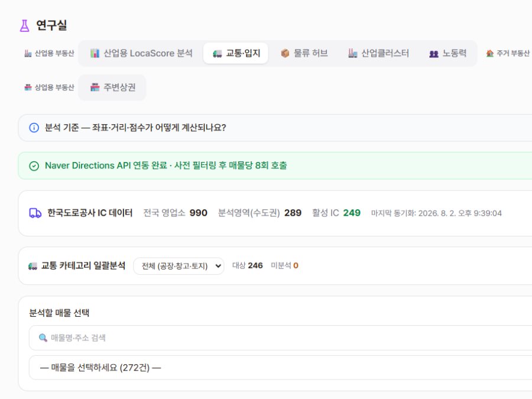
Task: Click the 대상 count 246
Action: 255,265
